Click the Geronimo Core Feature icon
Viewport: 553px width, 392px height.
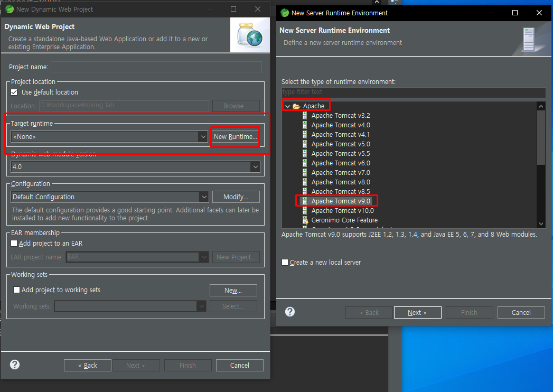point(305,220)
